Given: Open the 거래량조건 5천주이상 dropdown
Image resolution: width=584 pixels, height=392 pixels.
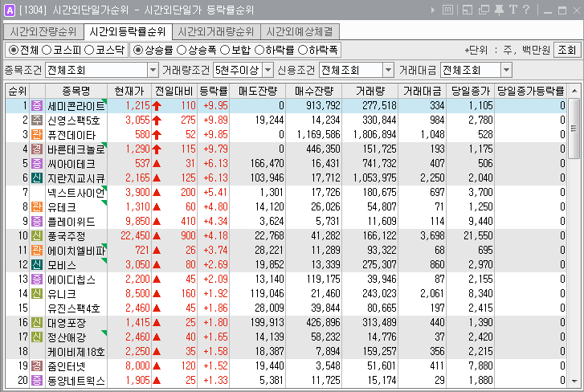Looking at the screenshot, I should click(267, 70).
